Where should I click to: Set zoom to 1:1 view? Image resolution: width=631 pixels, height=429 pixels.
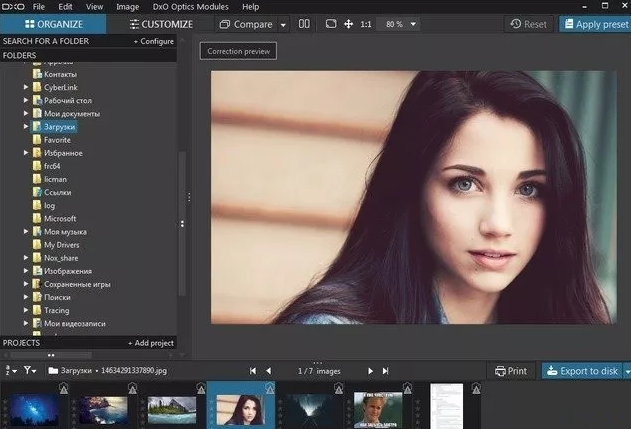[366, 24]
